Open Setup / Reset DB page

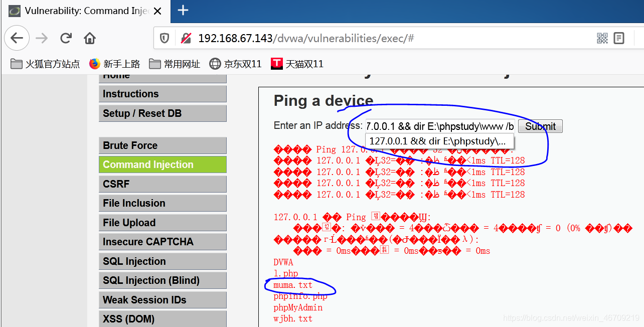pos(163,113)
